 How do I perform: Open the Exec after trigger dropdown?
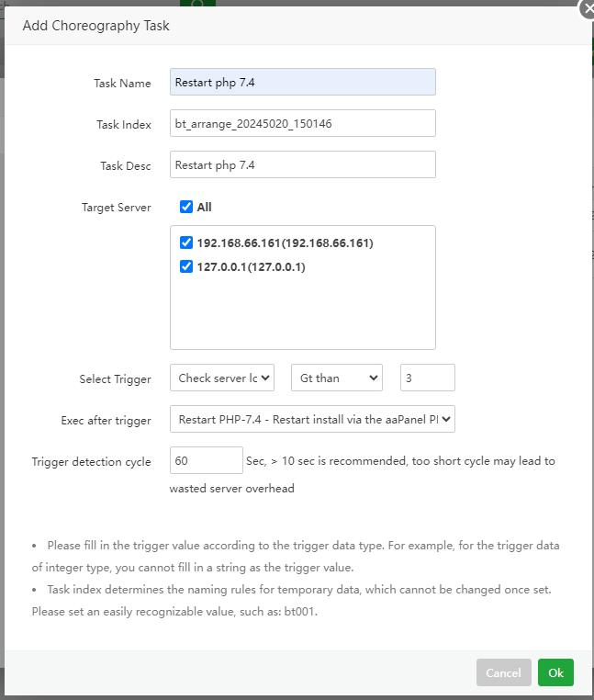312,420
